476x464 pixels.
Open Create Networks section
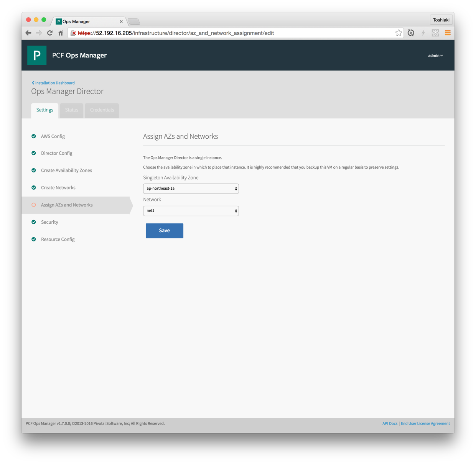[58, 188]
